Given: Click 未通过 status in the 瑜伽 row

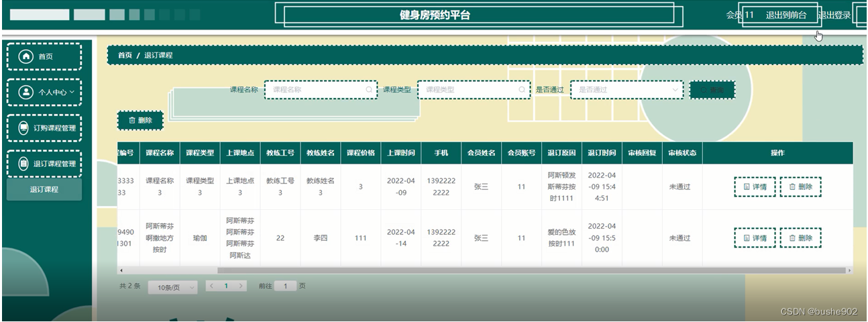Looking at the screenshot, I should 680,237.
